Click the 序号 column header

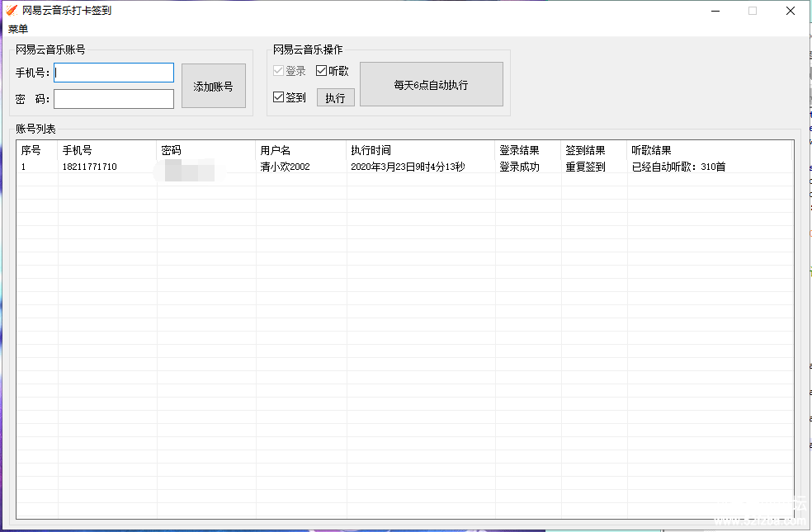click(x=37, y=150)
